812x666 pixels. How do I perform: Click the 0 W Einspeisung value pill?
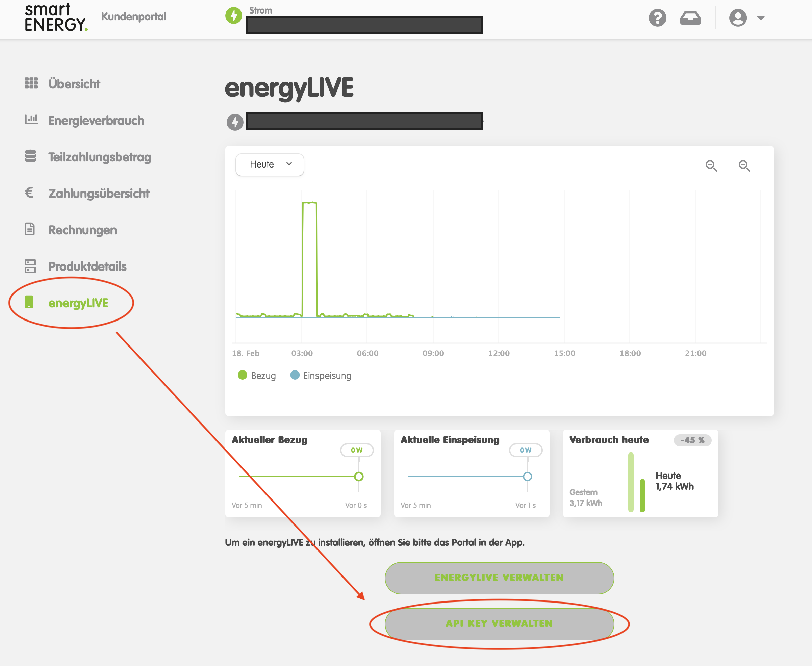pyautogui.click(x=525, y=450)
